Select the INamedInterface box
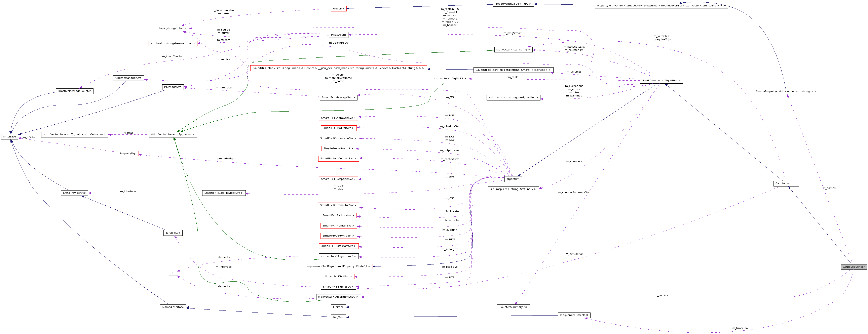 coord(173,307)
